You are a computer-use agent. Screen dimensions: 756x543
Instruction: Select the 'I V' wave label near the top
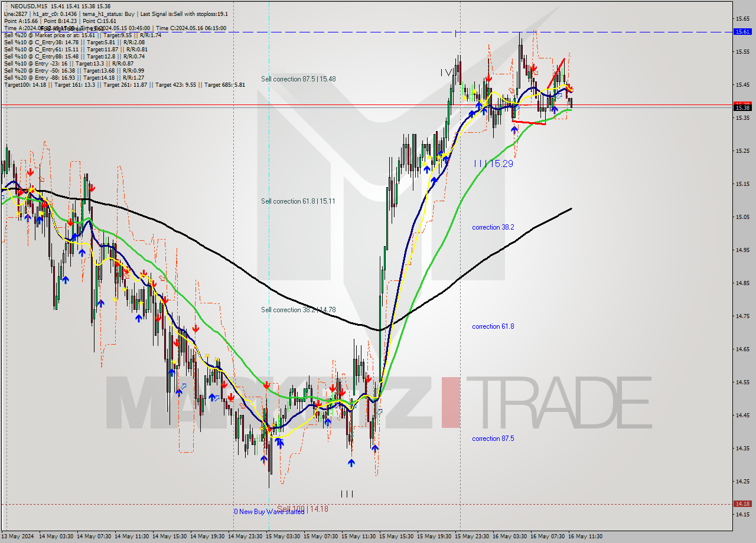tap(447, 72)
